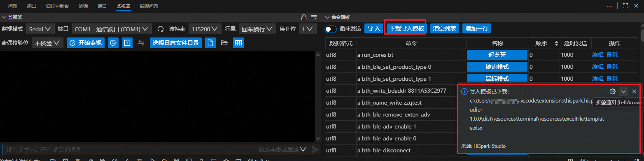The image size is (644, 161).
Task: Toggle the scroll lock icon in 监视器 header
Action: [304, 17]
